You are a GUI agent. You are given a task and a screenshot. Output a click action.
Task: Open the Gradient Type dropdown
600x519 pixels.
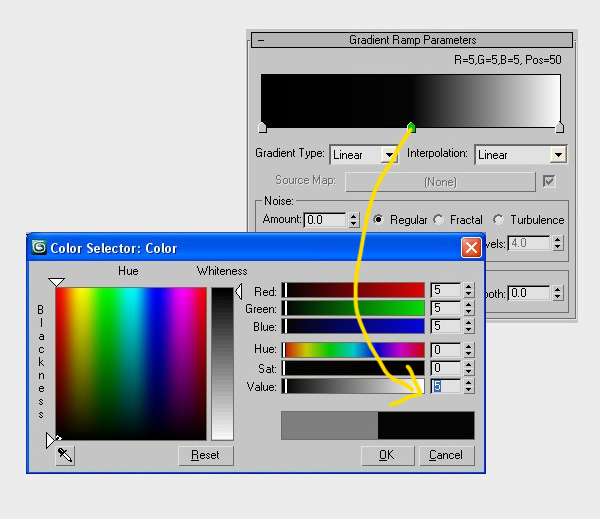[389, 155]
